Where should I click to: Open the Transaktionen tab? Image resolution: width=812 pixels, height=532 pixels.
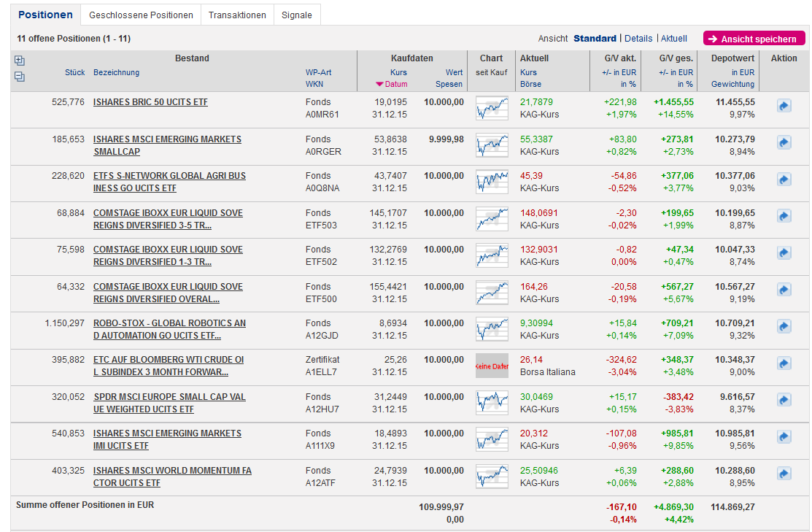(237, 15)
